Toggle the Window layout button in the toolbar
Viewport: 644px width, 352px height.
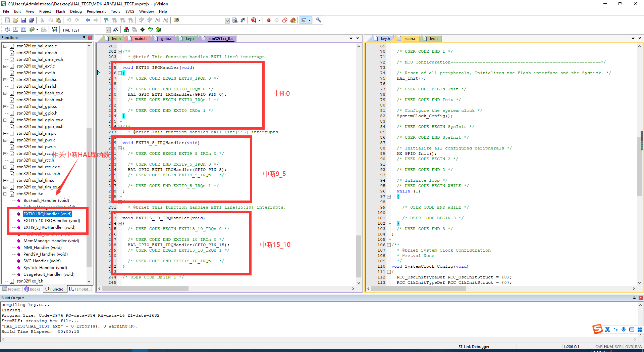[x=304, y=20]
